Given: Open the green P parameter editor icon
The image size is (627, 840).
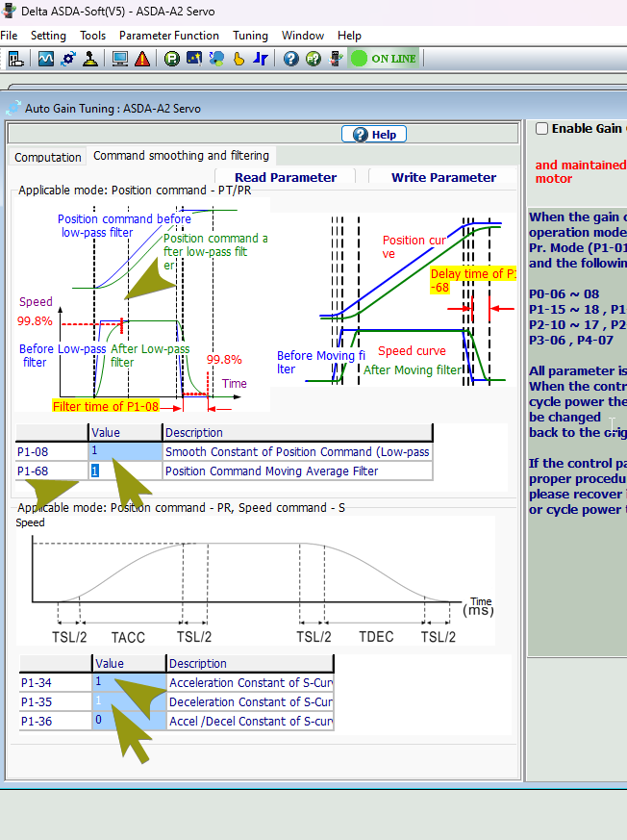Looking at the screenshot, I should (x=172, y=59).
